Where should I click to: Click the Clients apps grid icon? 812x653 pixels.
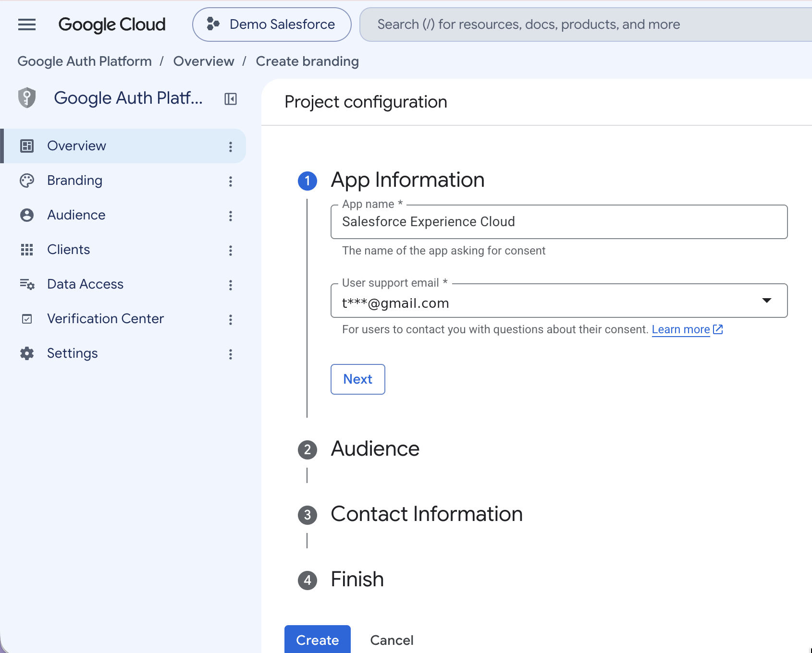click(27, 250)
